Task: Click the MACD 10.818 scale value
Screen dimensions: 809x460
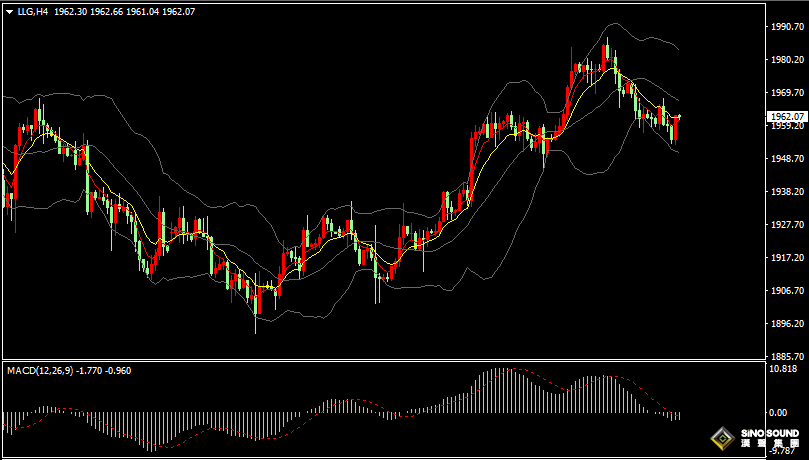Action: 783,368
